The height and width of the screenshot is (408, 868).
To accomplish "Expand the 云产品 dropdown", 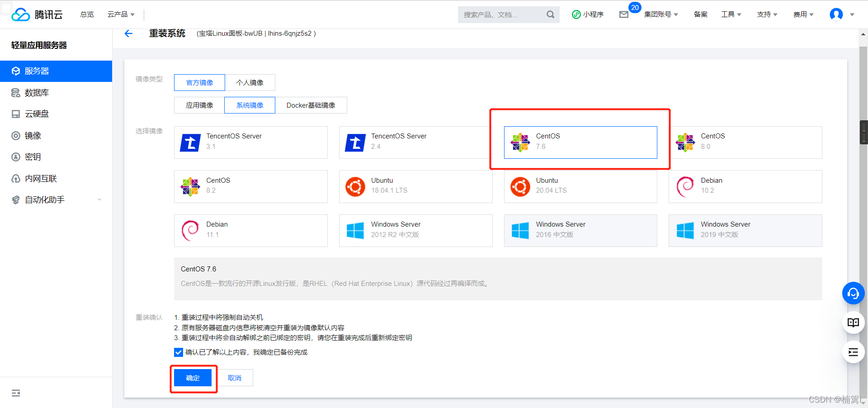I will point(121,14).
